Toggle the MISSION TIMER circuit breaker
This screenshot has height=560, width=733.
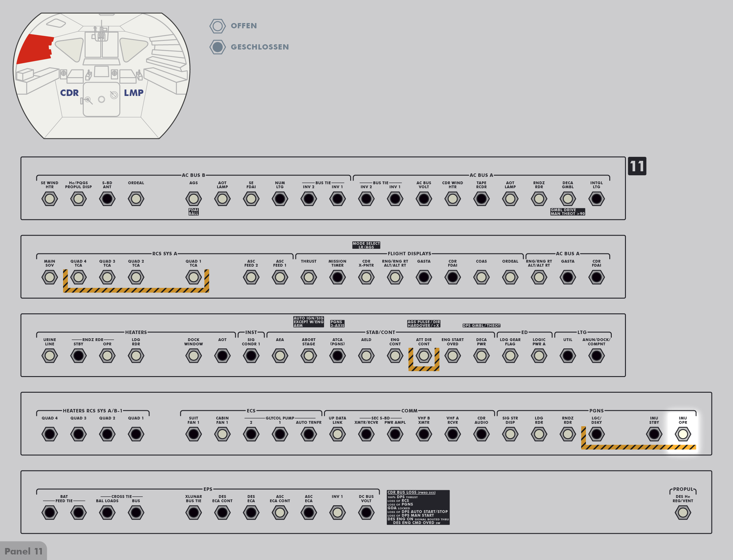337,277
